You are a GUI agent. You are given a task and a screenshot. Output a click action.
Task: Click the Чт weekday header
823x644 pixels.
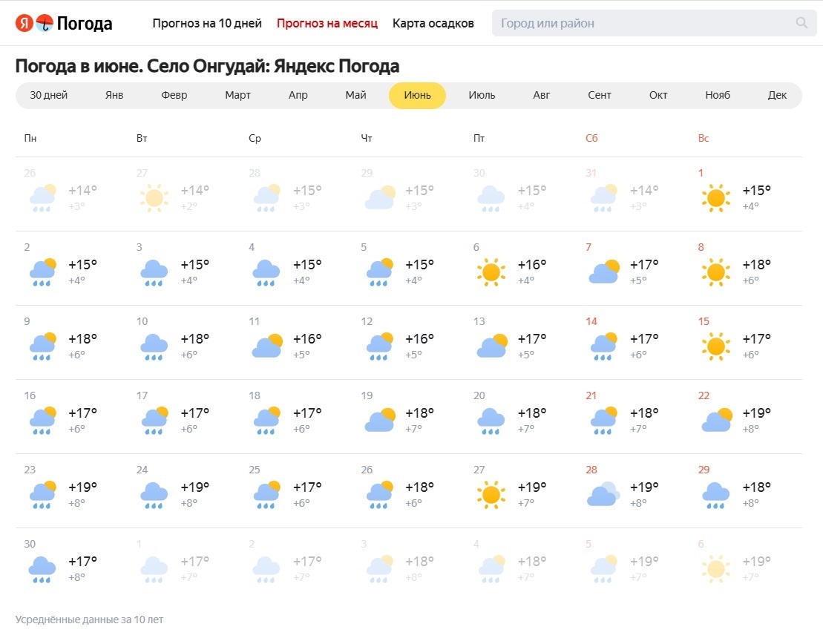367,138
